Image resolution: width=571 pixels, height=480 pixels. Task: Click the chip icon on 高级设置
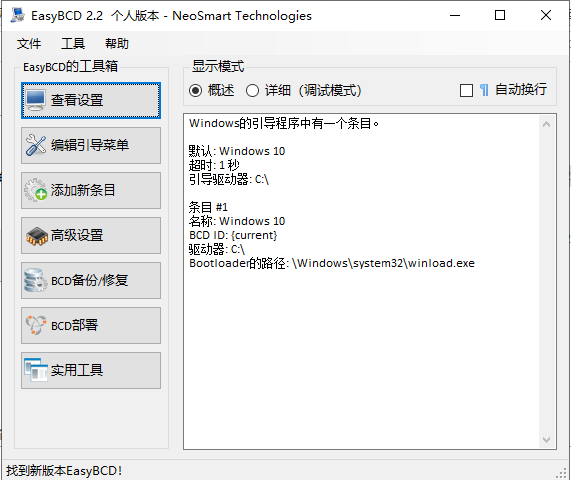pyautogui.click(x=36, y=236)
